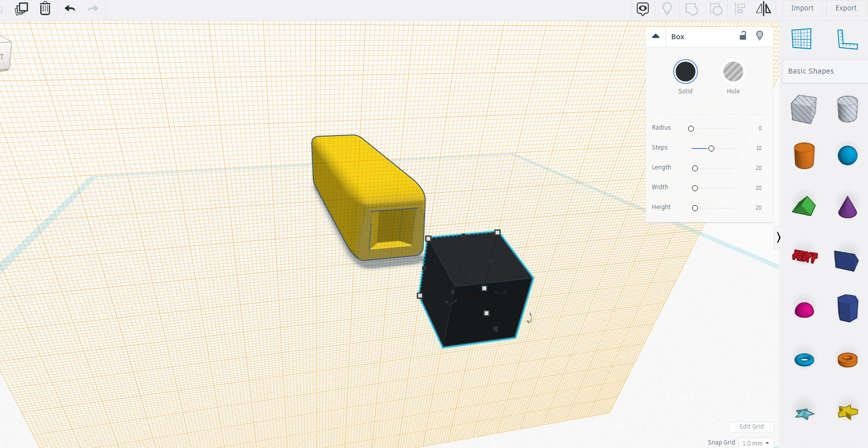Adjust the Radius slider handle
Viewport: 868px width, 448px height.
pos(691,129)
